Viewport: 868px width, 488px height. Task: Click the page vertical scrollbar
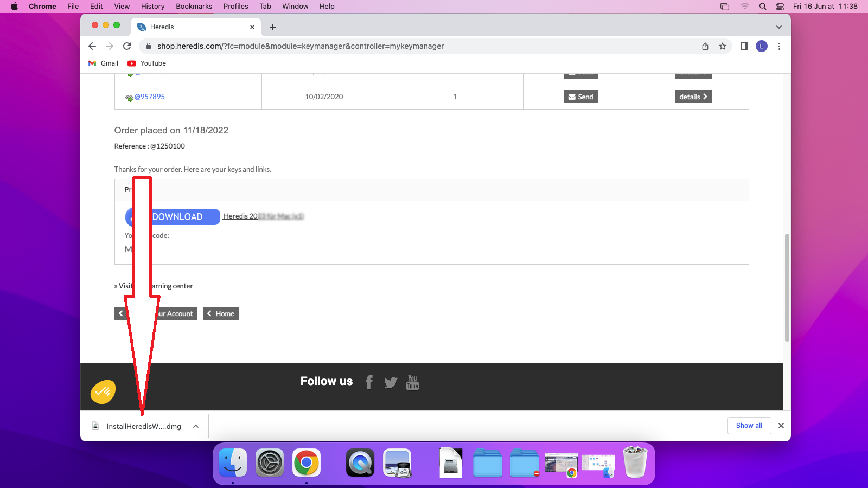point(787,287)
